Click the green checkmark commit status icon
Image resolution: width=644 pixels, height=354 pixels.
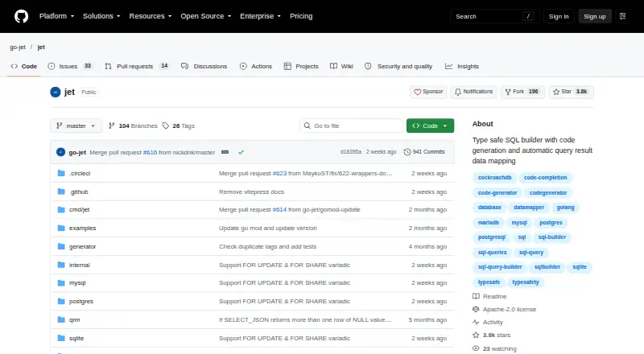(241, 152)
